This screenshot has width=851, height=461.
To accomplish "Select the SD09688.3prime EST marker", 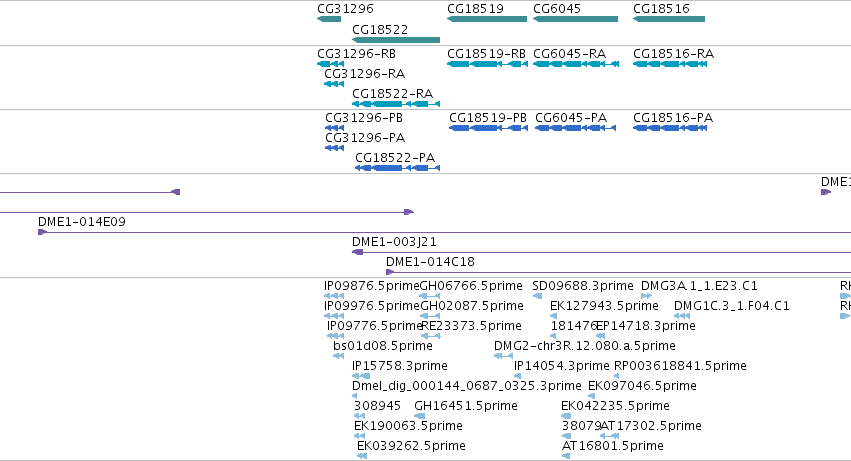I will point(537,296).
